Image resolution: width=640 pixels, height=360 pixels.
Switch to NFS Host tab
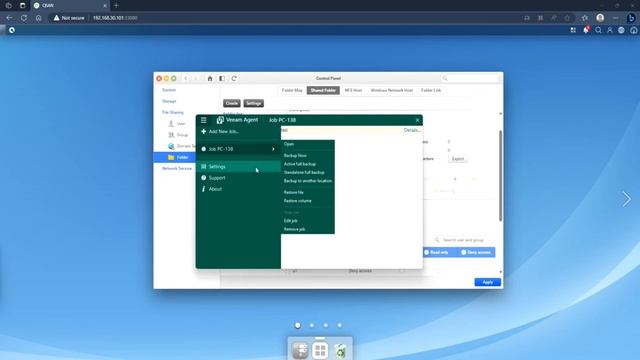click(353, 90)
